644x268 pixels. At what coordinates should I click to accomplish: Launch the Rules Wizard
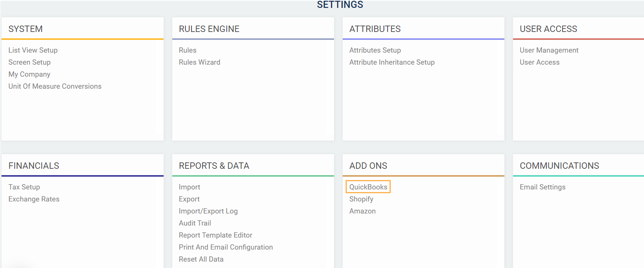[x=199, y=62]
